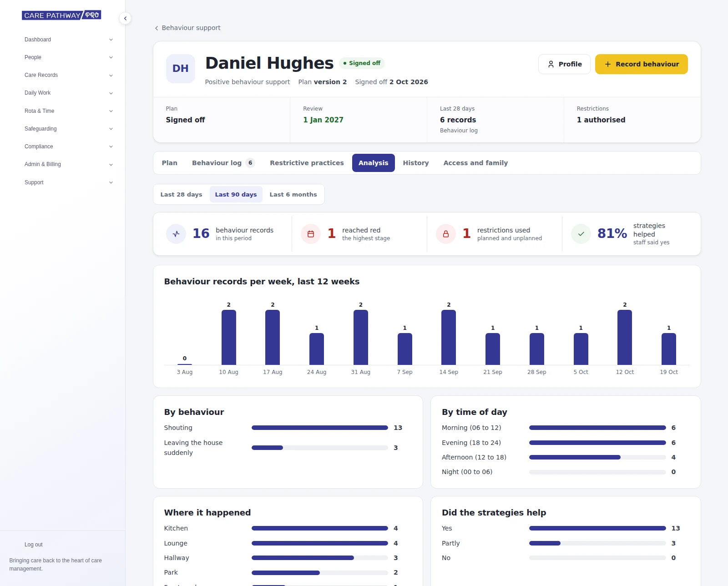Select the Last 28 days range
Viewport: 728px width, 586px height.
pos(181,194)
